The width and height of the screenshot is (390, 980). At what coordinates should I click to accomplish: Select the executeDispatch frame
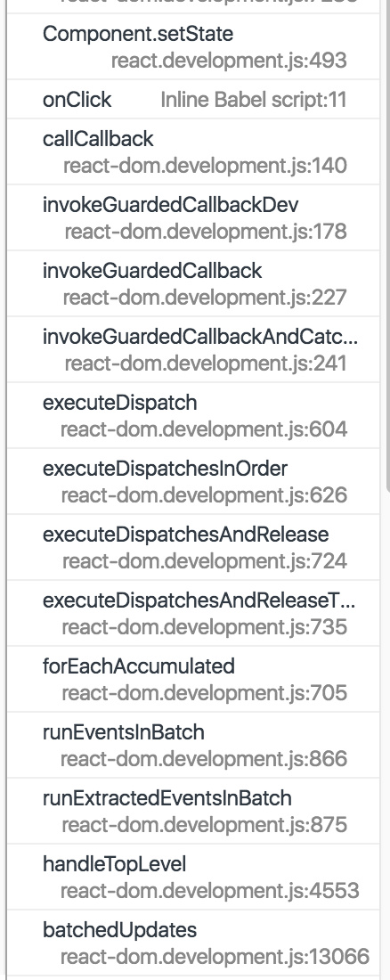click(x=193, y=416)
